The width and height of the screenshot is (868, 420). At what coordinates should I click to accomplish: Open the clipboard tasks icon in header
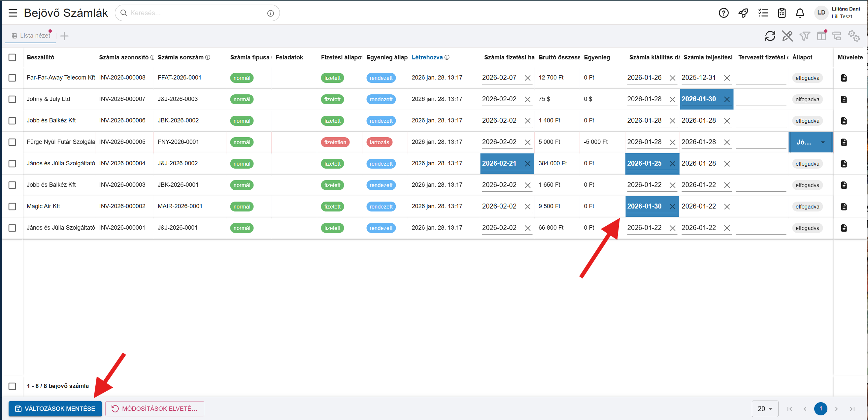point(782,13)
